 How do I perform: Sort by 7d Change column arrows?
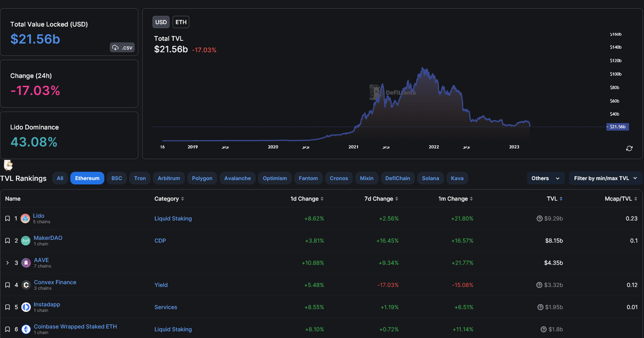(397, 199)
